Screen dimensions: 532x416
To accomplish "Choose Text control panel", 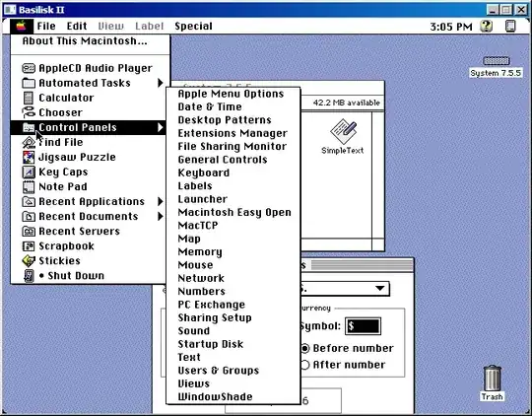I will pyautogui.click(x=233, y=358).
